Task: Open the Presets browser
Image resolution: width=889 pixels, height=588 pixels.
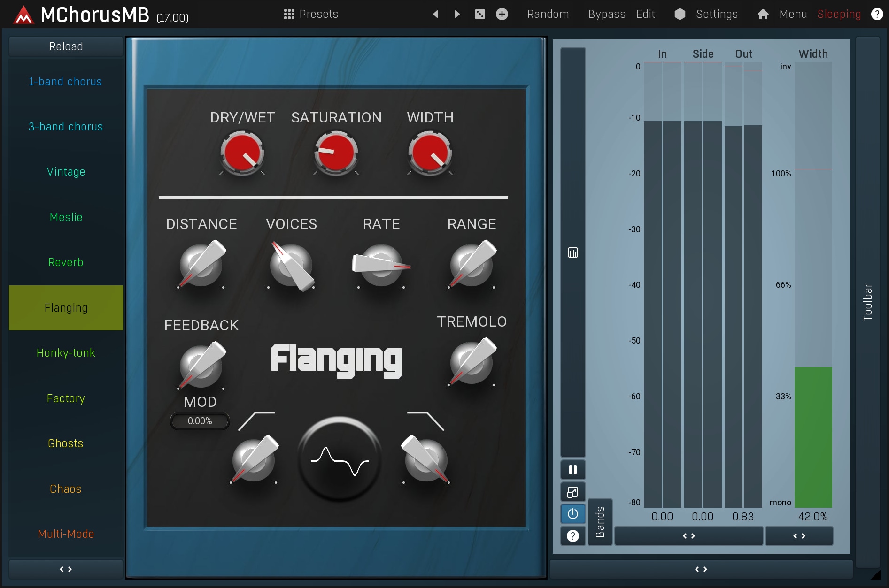Action: [x=311, y=14]
